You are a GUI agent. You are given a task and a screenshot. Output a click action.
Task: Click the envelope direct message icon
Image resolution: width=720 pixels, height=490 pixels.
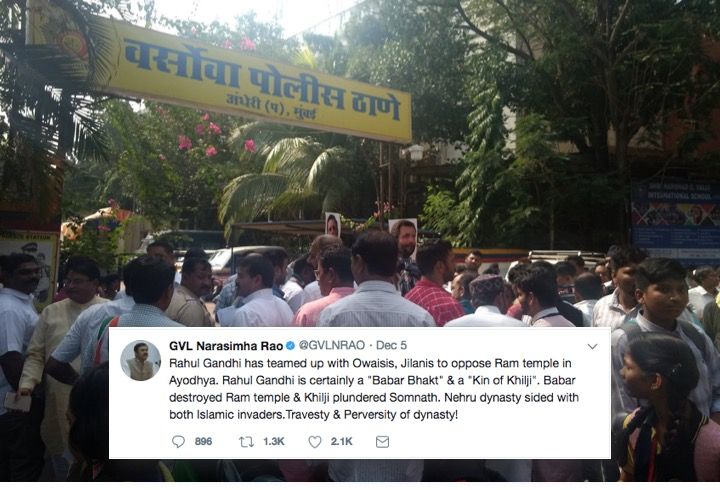(382, 442)
